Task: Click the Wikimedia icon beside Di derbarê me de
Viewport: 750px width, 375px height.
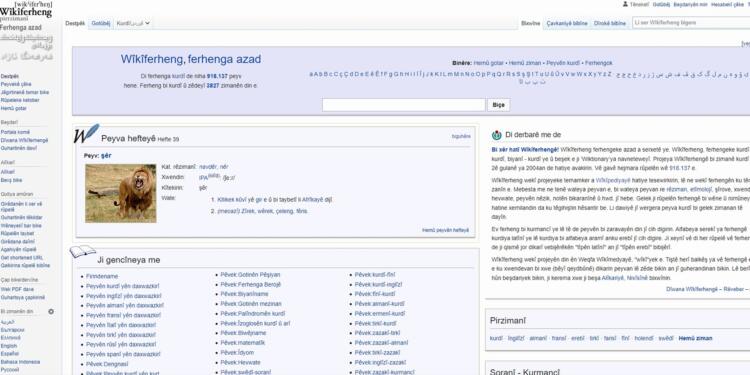Action: [x=496, y=135]
